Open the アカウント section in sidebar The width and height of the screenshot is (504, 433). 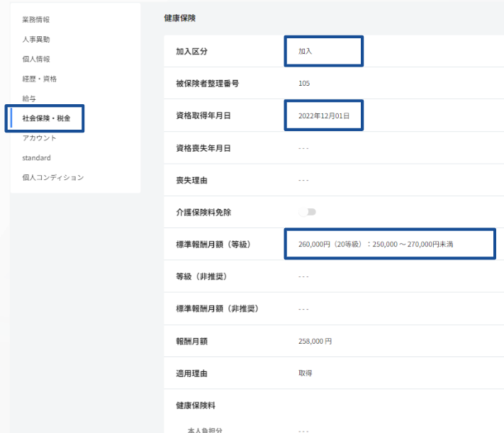[x=39, y=137]
